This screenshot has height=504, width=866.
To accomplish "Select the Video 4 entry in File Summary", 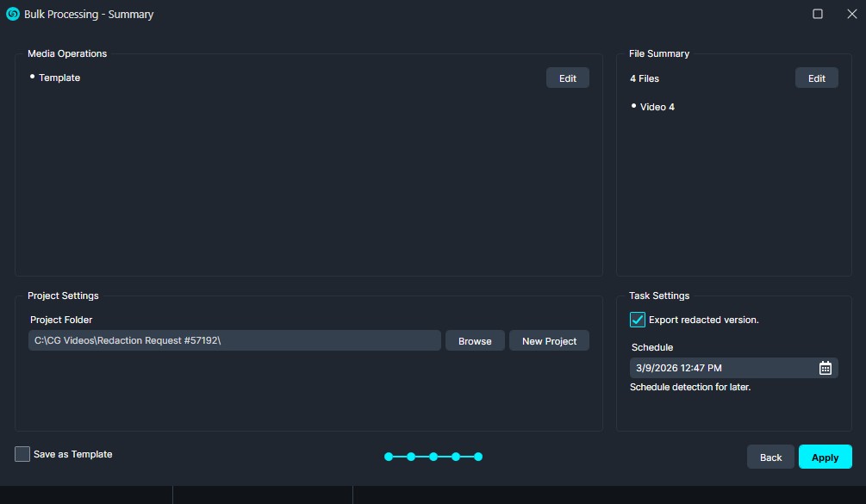I will pos(657,107).
